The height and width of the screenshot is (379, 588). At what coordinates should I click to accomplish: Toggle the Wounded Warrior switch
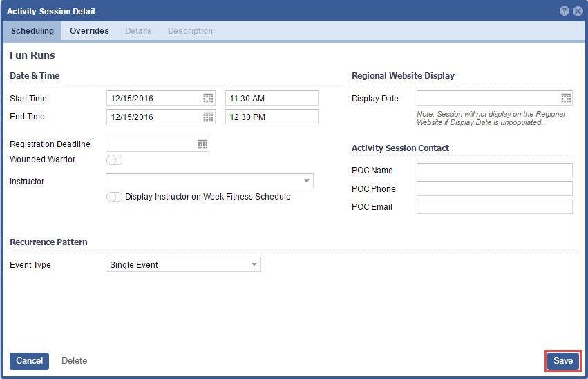tap(114, 160)
